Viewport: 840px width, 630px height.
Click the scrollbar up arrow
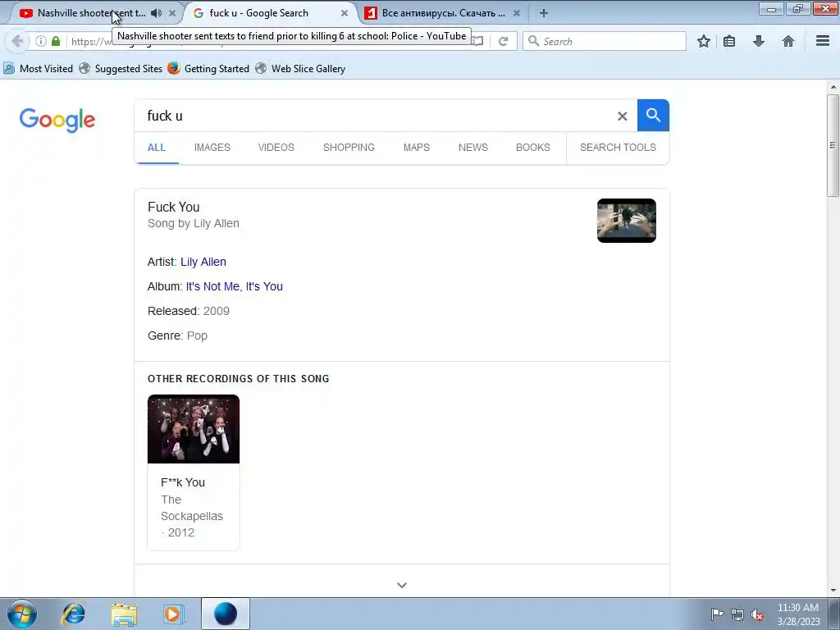(833, 87)
